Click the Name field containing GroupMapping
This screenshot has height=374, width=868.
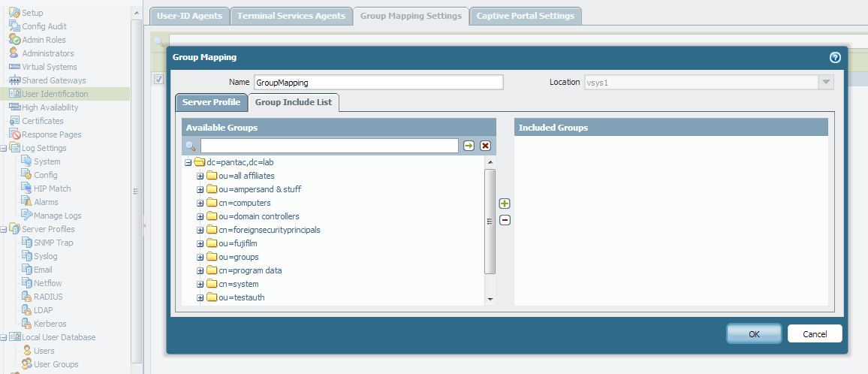pos(378,83)
